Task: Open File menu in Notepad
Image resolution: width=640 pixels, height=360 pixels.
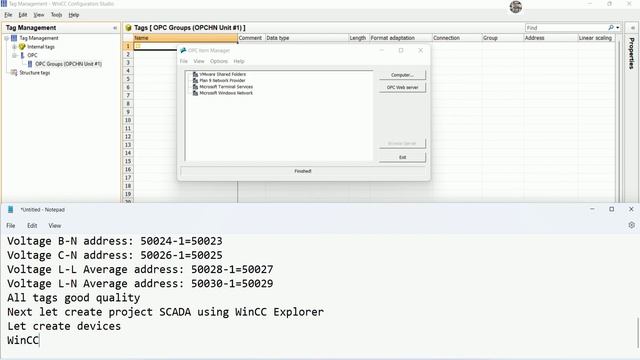Action: 11,225
